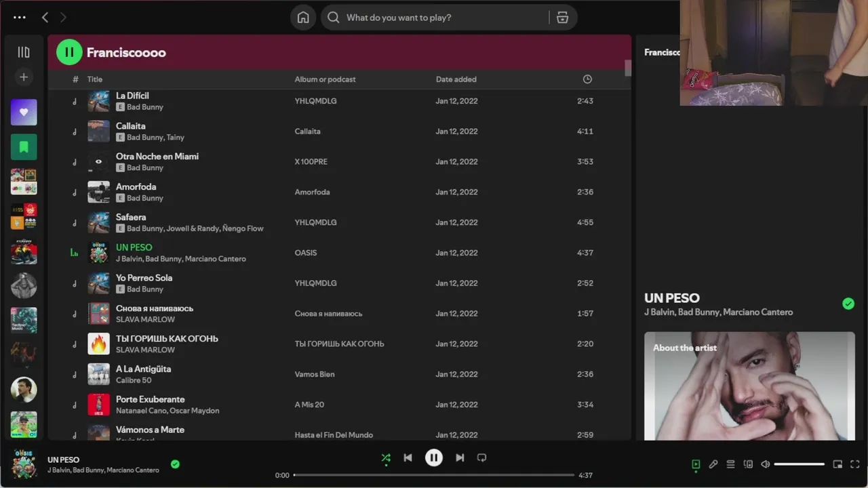Screen dimensions: 868x488
Task: Open OASIS album link
Action: (x=306, y=253)
